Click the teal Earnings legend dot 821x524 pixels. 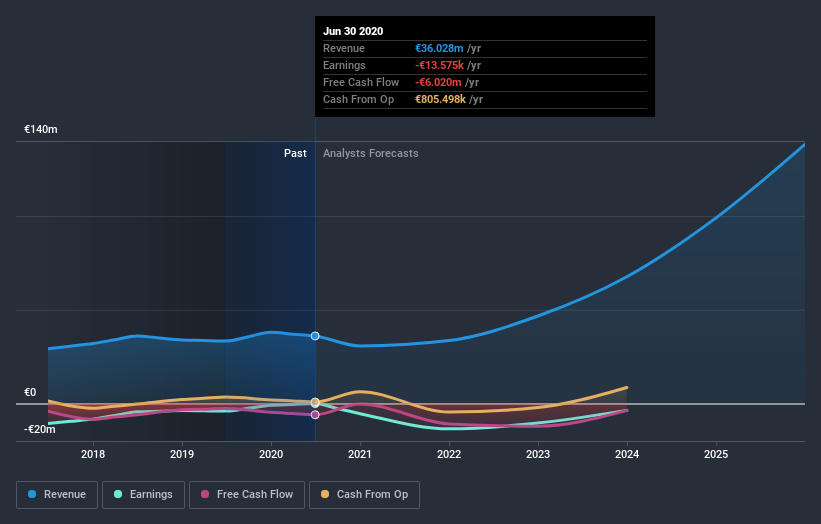coord(118,494)
